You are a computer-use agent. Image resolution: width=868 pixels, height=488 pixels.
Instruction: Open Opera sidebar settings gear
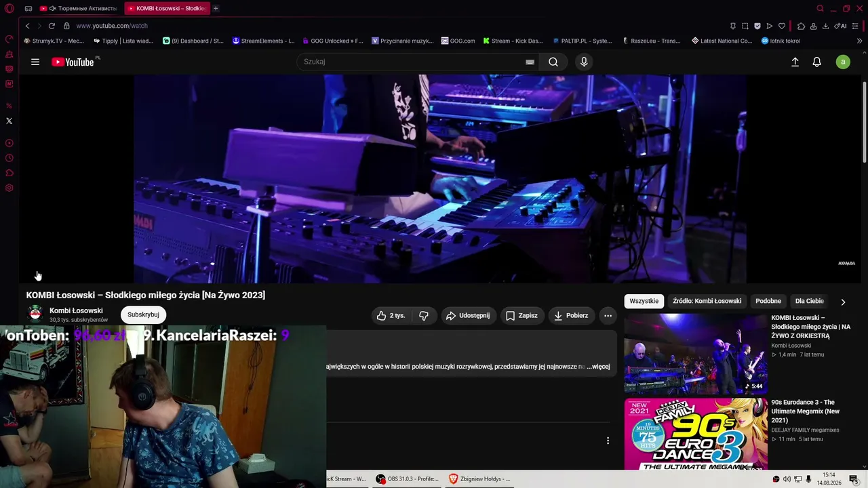[9, 188]
